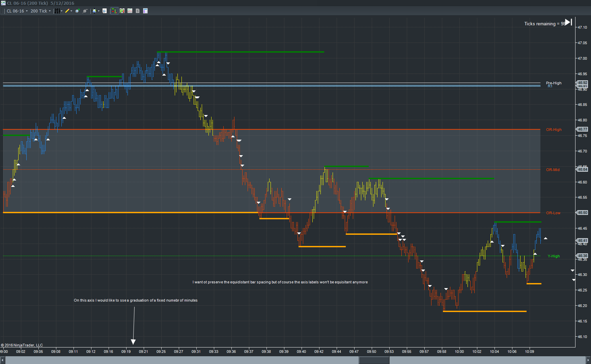
Task: Click the Y-High line label
Action: 554,256
